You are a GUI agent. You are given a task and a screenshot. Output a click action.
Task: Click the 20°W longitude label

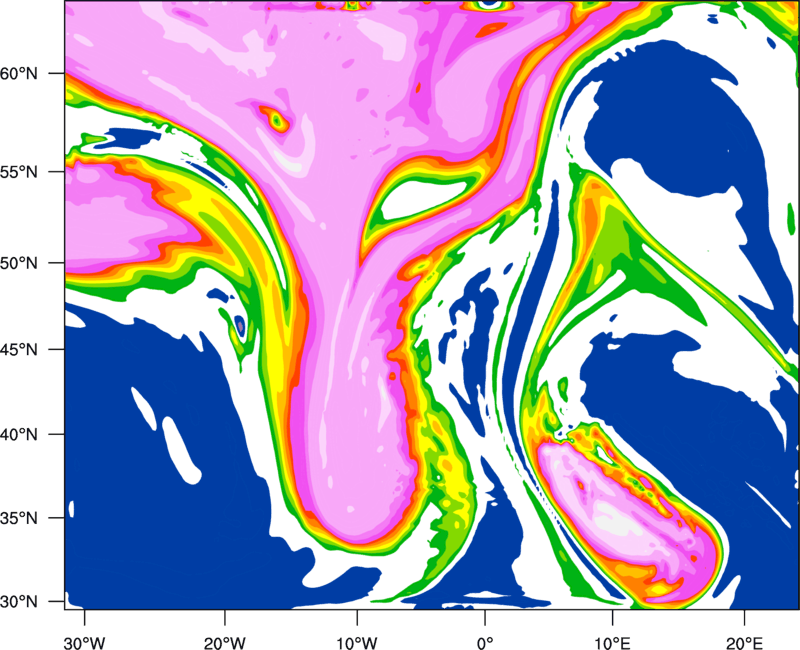224,643
